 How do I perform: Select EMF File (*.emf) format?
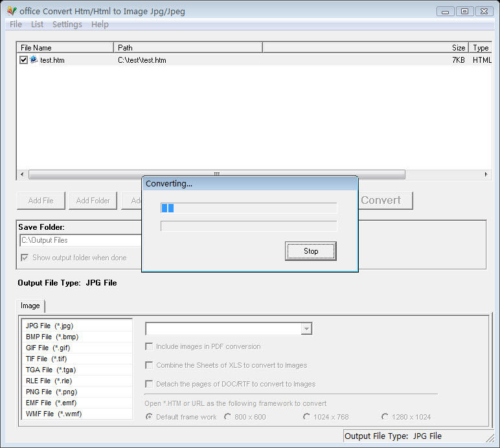77,403
